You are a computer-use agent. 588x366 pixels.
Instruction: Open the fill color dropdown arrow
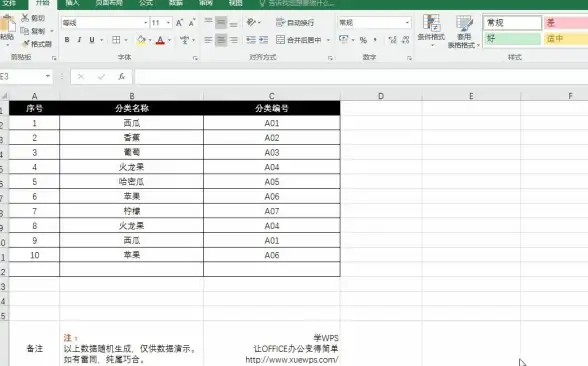click(x=150, y=40)
